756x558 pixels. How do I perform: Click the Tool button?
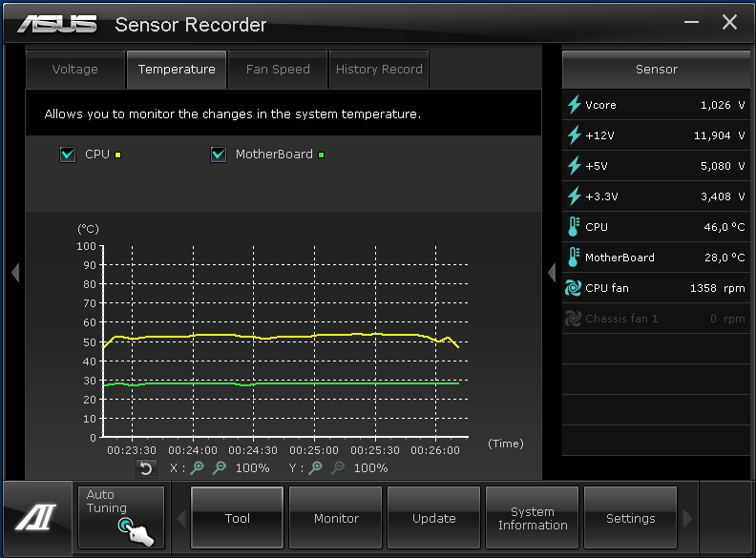[238, 518]
